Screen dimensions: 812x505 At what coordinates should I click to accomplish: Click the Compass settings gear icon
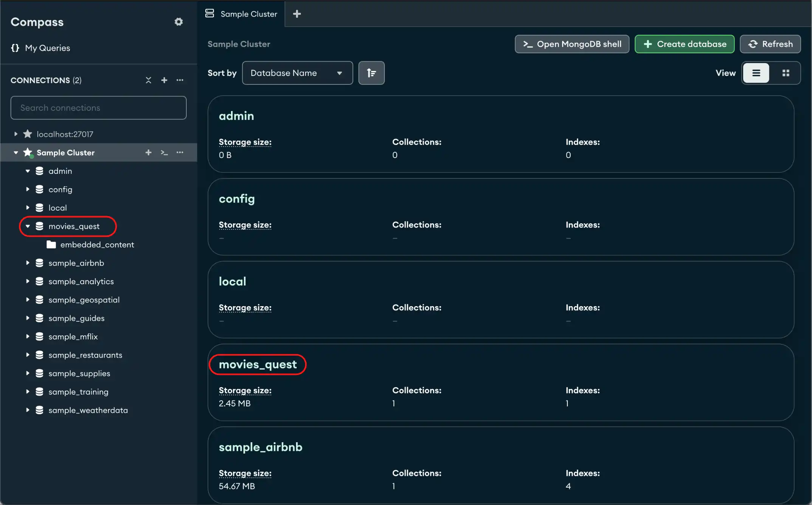pos(179,22)
